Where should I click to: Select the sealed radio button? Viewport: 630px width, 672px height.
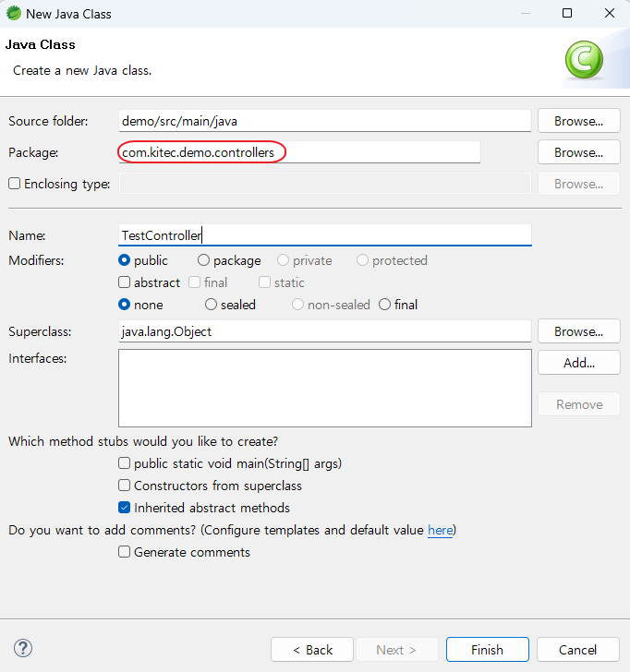click(211, 305)
